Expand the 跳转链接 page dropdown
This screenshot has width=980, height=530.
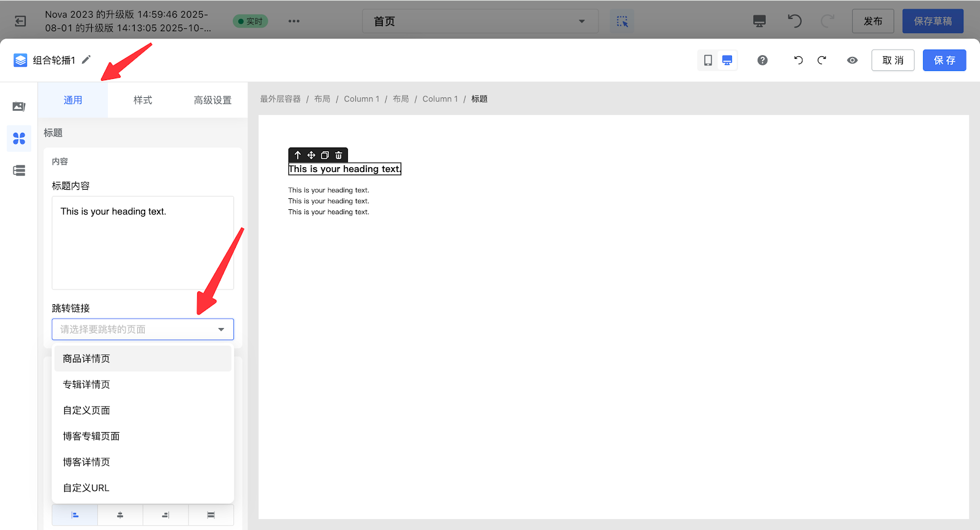[x=143, y=329]
